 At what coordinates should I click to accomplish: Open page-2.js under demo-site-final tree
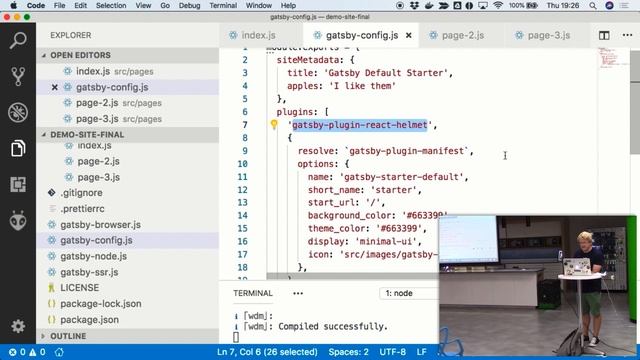point(127,161)
